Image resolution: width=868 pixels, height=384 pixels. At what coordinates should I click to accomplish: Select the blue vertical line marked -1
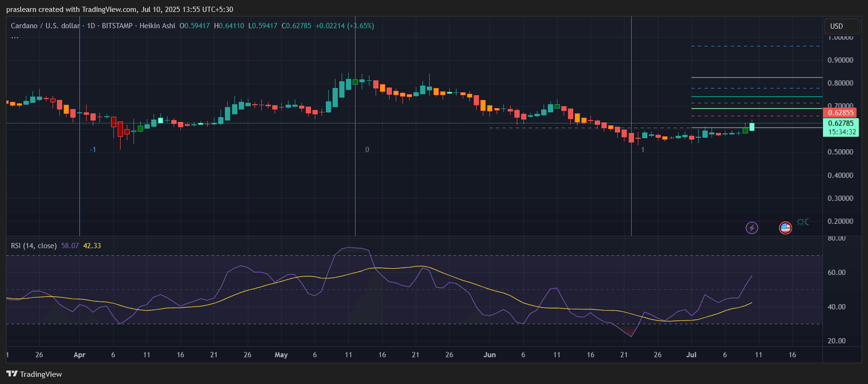point(79,126)
